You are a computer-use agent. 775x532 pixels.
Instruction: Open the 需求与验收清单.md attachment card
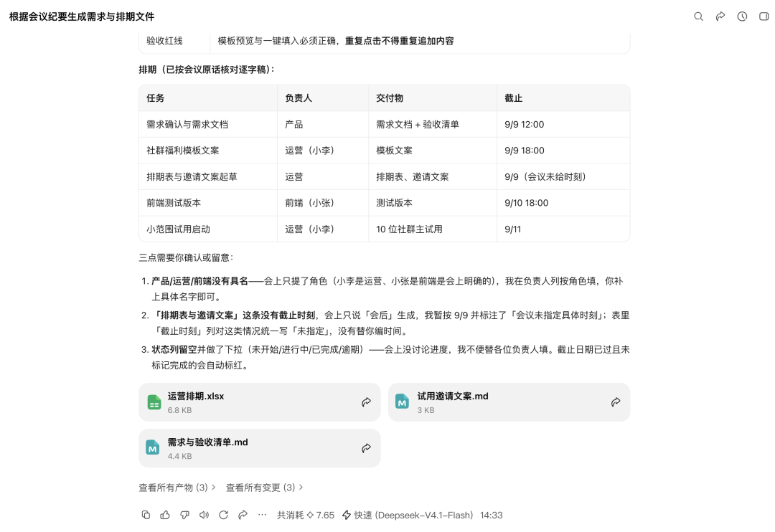point(260,448)
